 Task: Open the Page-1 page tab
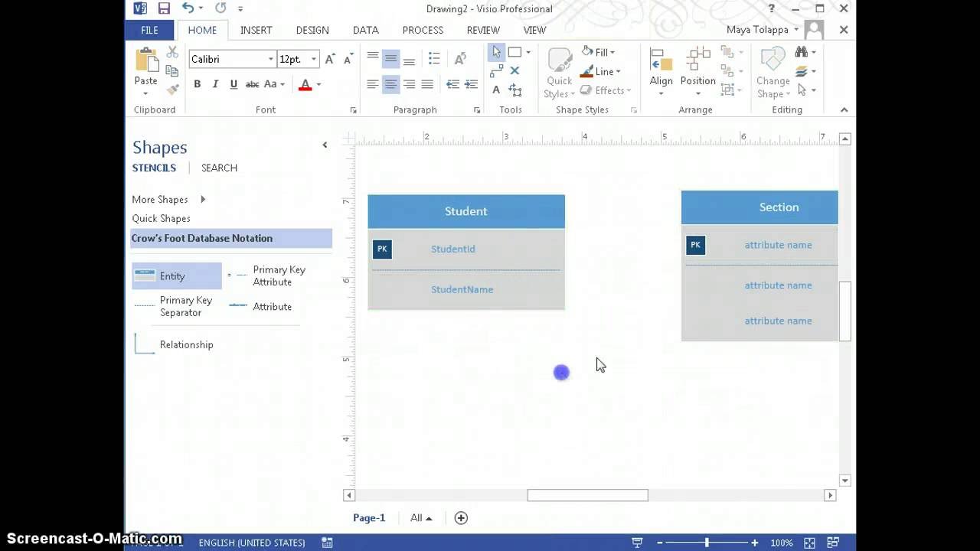pos(369,518)
